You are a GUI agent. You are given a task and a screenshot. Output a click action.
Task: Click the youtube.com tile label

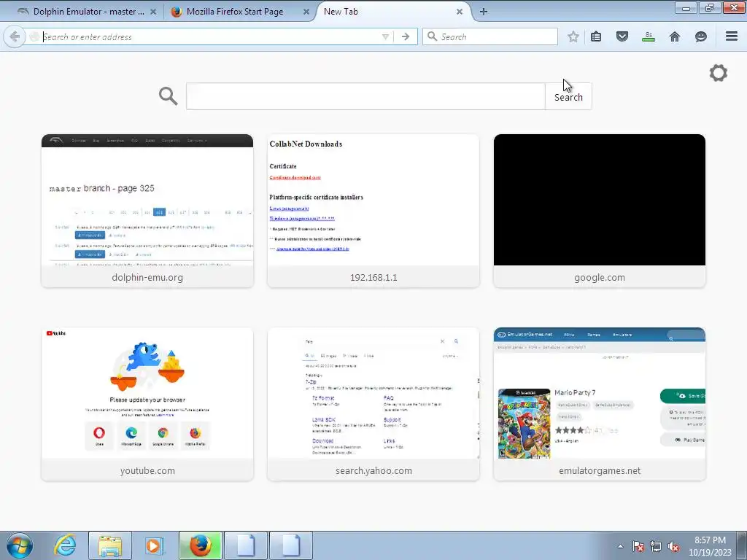point(147,470)
